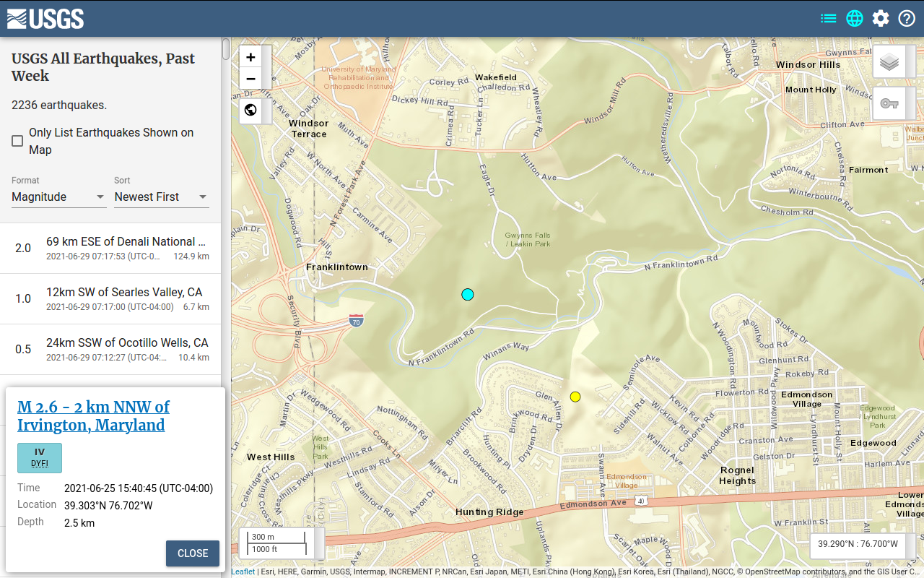Select the 12km SW of Searles Valley earthquake
The height and width of the screenshot is (578, 924).
pos(110,299)
